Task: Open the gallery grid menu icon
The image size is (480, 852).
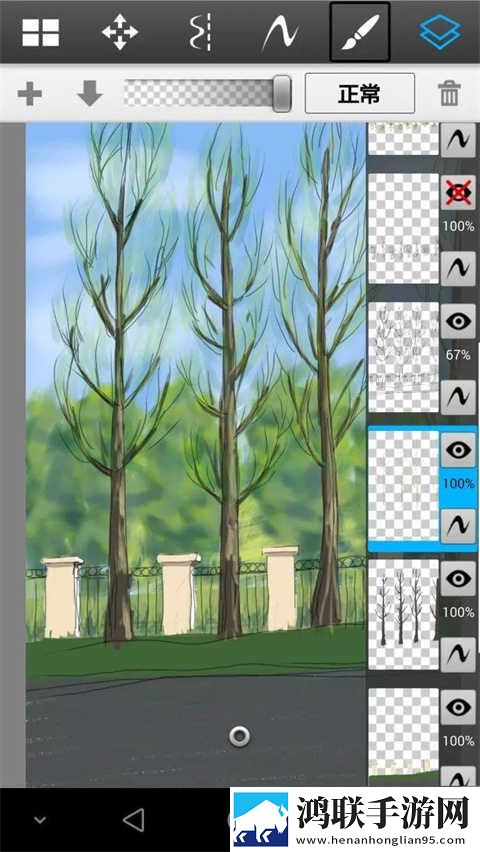Action: pos(41,33)
